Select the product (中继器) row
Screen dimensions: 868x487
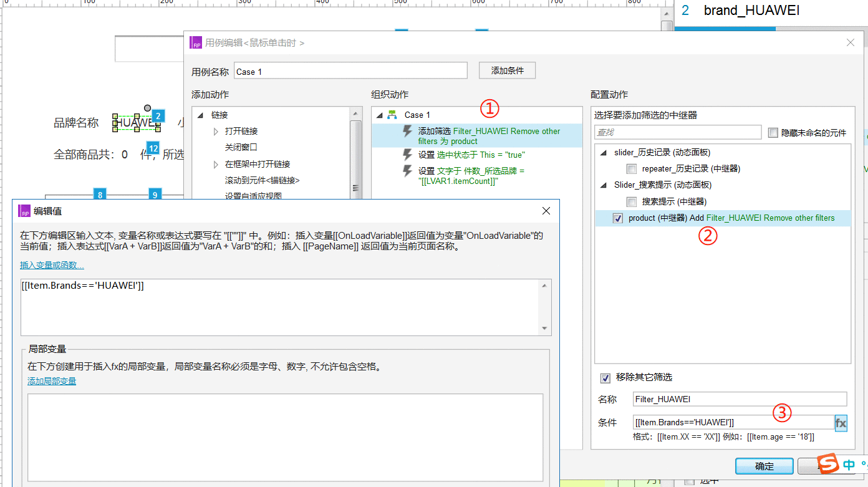coord(723,218)
